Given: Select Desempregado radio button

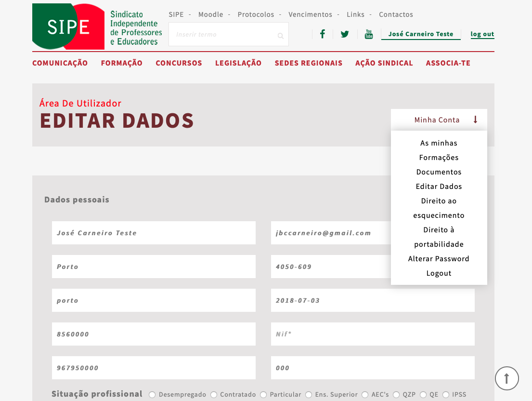Looking at the screenshot, I should (152, 395).
